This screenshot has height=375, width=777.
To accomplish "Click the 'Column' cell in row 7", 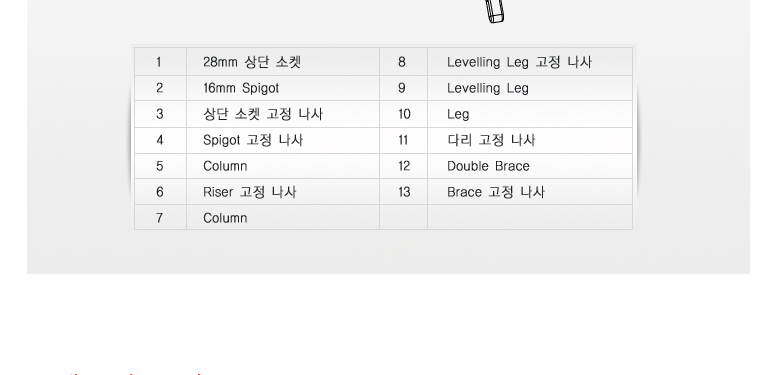I will pyautogui.click(x=283, y=217).
